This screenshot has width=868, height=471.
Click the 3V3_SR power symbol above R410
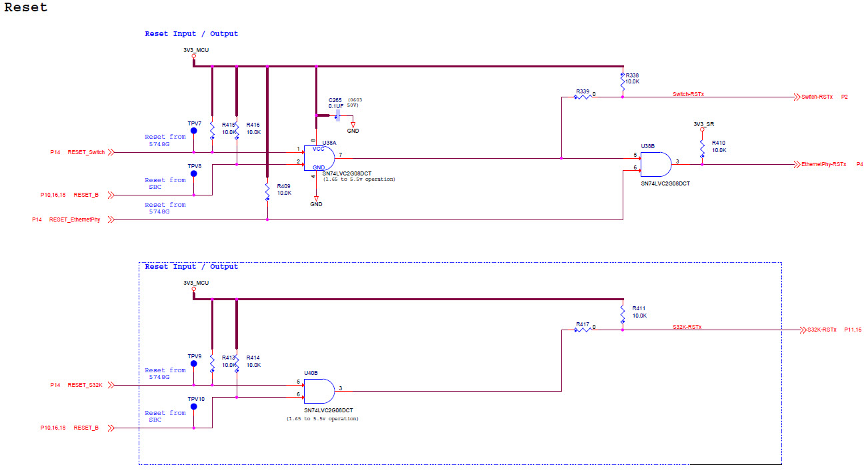coord(701,129)
